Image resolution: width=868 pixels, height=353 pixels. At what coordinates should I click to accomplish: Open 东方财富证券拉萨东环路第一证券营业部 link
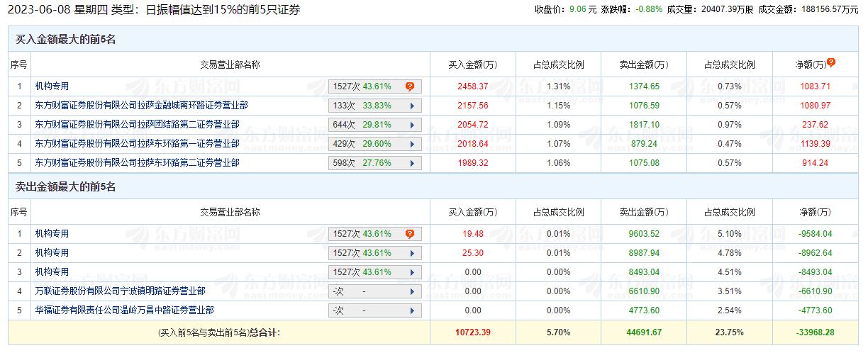(x=138, y=144)
